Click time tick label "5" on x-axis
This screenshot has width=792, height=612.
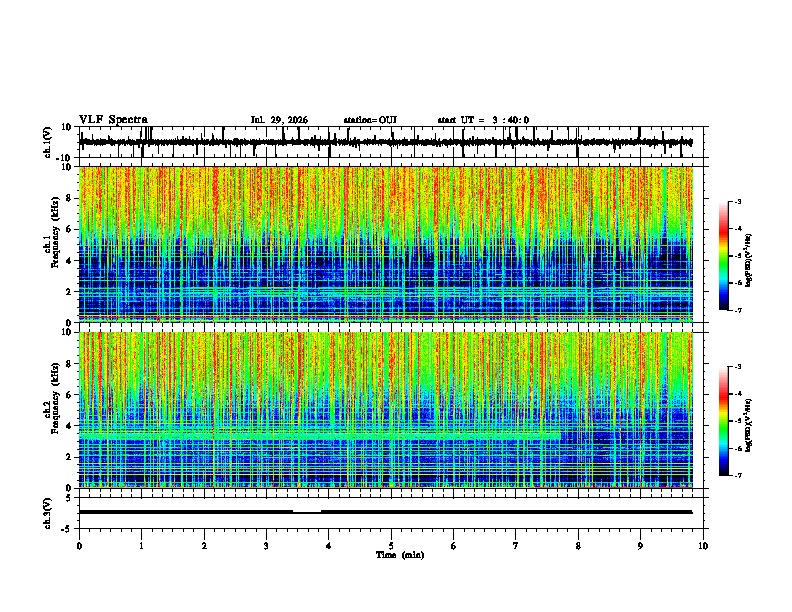391,546
